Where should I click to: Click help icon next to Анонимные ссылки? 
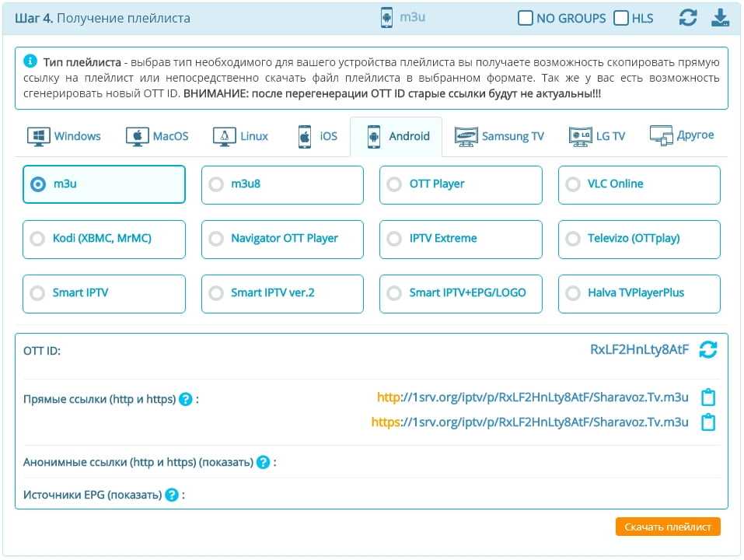tap(263, 462)
